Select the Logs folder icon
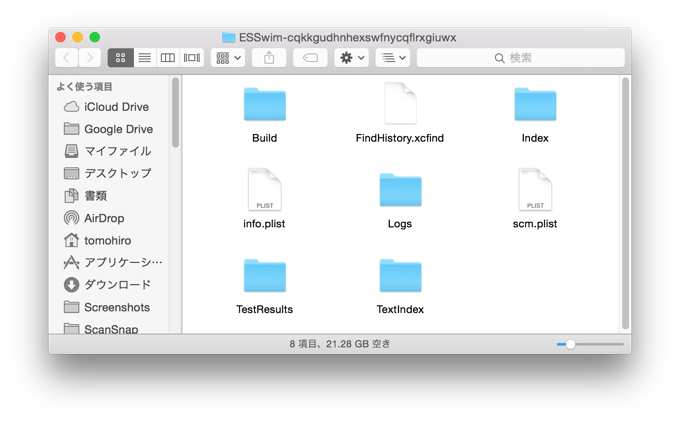Screen dimensions: 680x423 pos(400,190)
